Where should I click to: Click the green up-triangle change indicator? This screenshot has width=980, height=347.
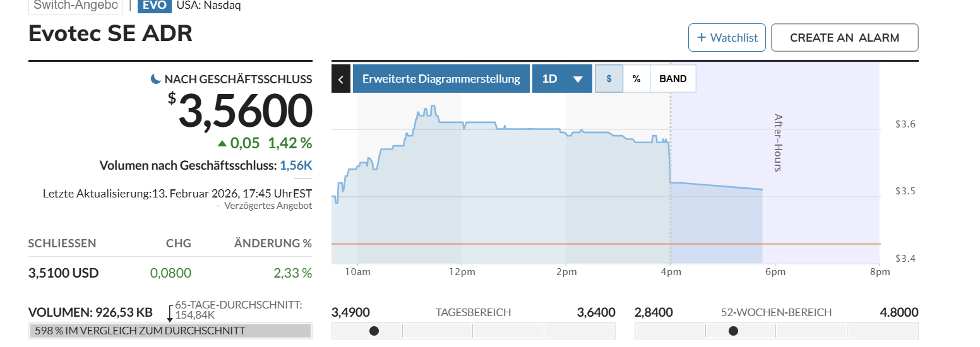(x=222, y=143)
